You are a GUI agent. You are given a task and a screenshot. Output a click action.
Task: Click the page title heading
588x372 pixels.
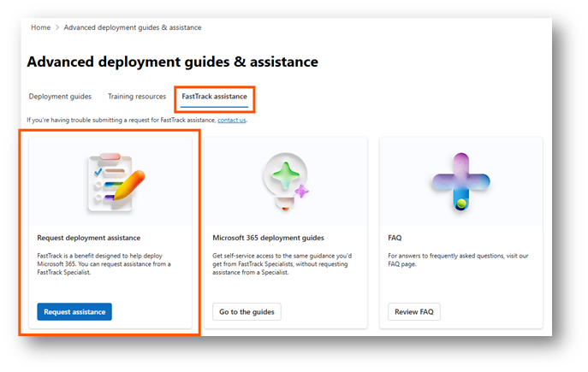(173, 62)
